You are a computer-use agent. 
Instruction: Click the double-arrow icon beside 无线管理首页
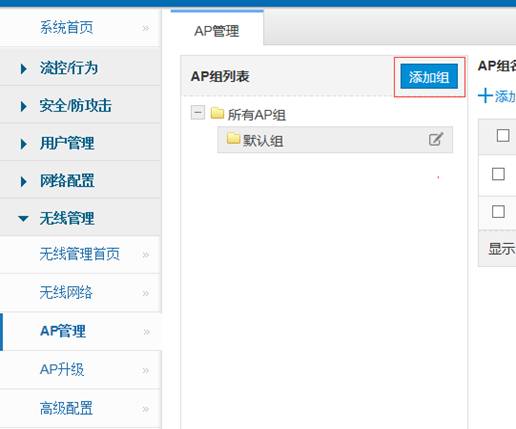click(146, 255)
